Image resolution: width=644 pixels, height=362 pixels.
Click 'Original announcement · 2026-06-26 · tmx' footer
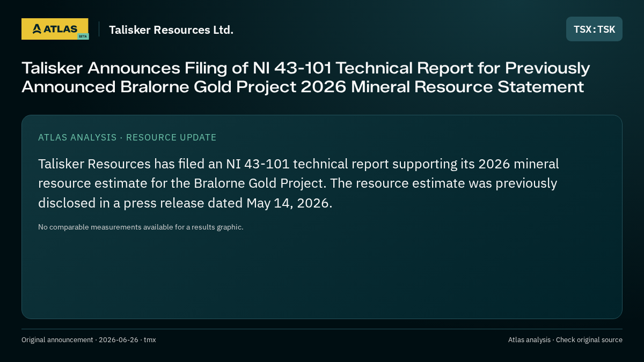pyautogui.click(x=89, y=339)
